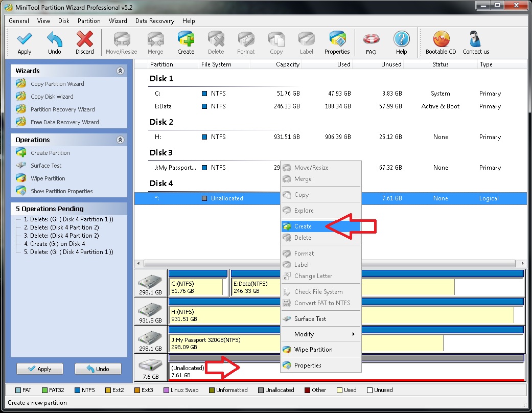Click the Label toolbar icon

(x=307, y=39)
